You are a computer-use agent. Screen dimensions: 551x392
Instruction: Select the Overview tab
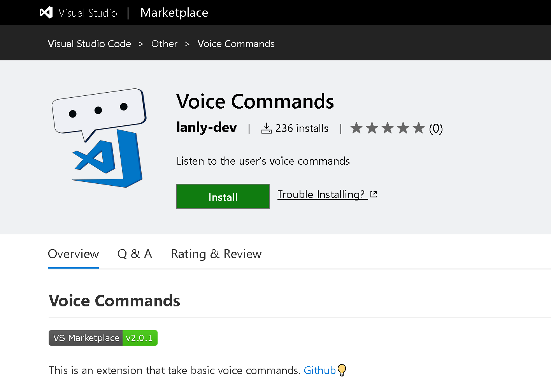coord(73,254)
